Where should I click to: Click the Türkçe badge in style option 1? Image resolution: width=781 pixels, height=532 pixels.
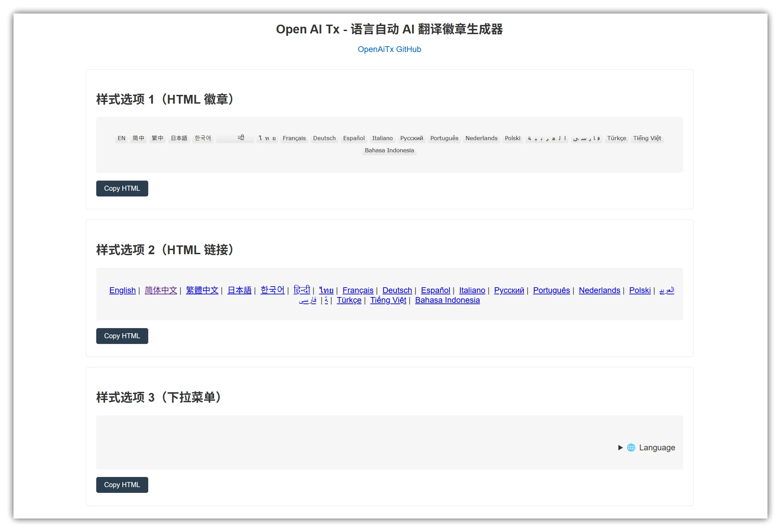(x=616, y=138)
